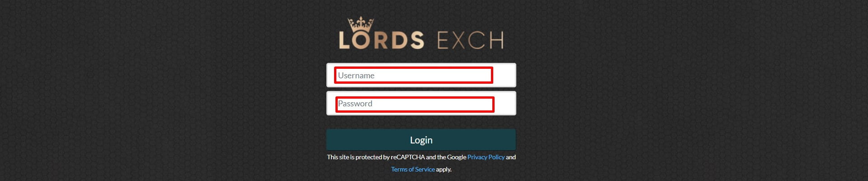Click the crown icon in the logo
This screenshot has height=181, width=868.
coord(360,24)
